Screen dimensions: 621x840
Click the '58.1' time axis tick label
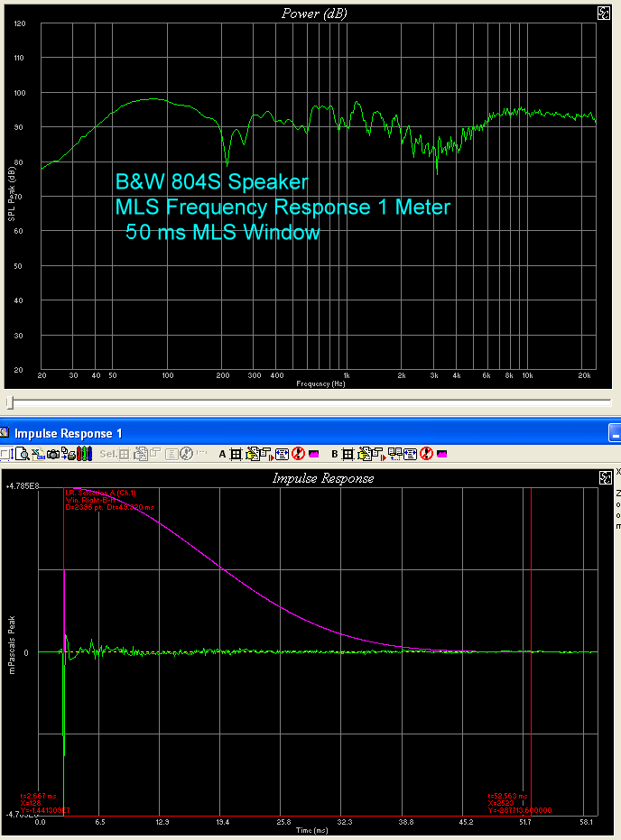(586, 822)
